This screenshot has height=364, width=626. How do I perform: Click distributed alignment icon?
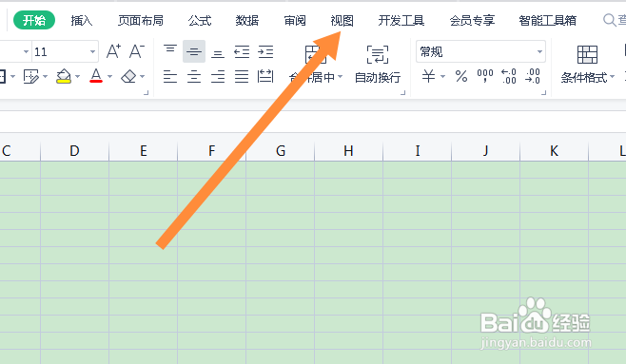point(265,76)
